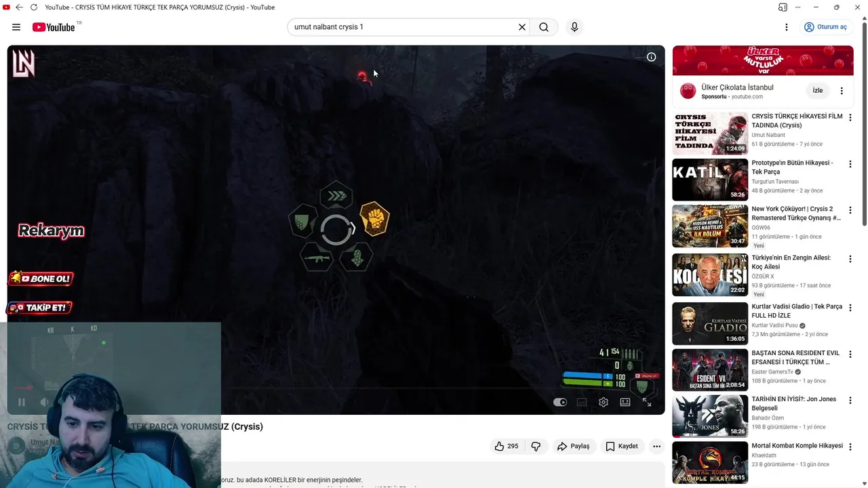Open 'Türkiye'nin En Zengin Ailesi' title
The width and height of the screenshot is (868, 488).
[791, 262]
